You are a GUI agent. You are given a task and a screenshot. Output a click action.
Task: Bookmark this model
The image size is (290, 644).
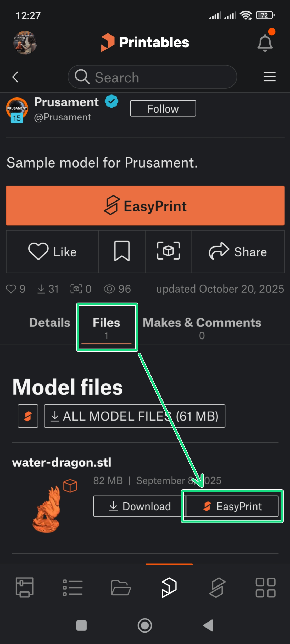pos(122,251)
